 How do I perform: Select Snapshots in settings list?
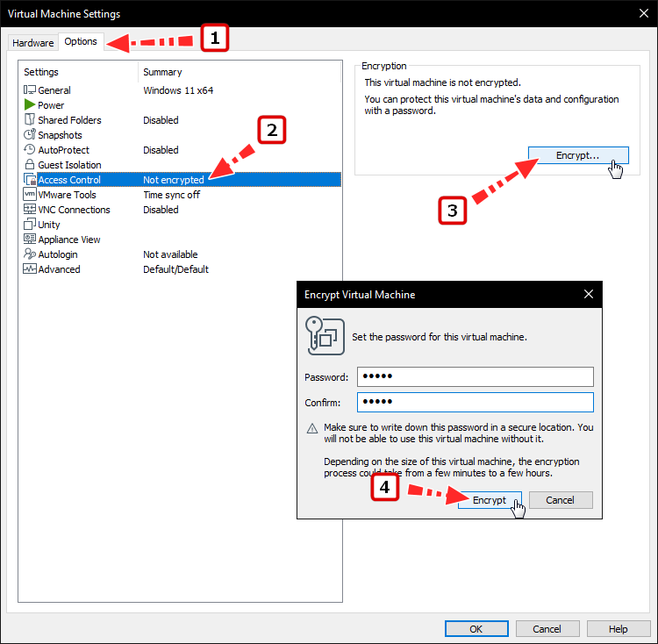click(x=182, y=134)
